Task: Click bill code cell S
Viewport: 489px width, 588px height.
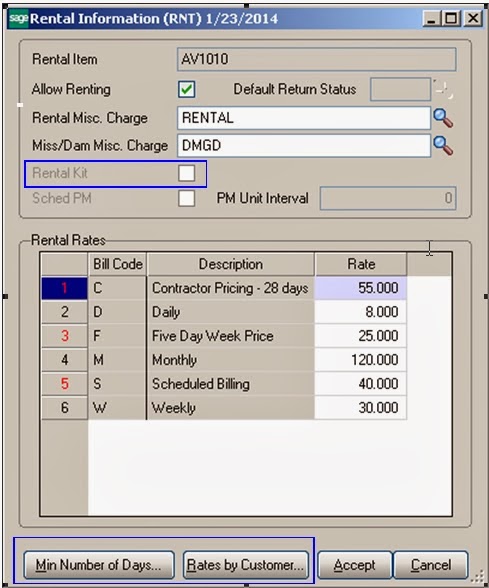Action: (x=117, y=384)
